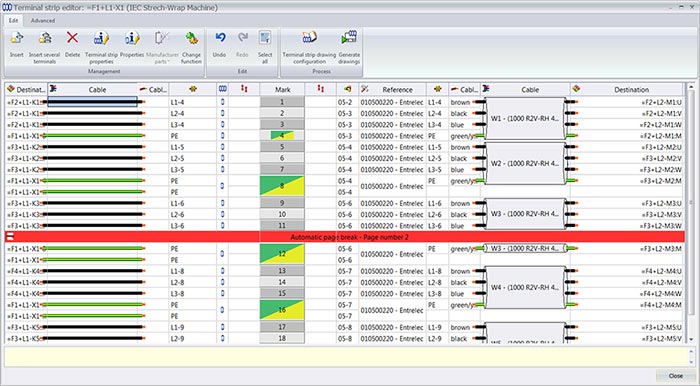Select terminal mark 2 cell
The image size is (700, 386).
tap(282, 113)
